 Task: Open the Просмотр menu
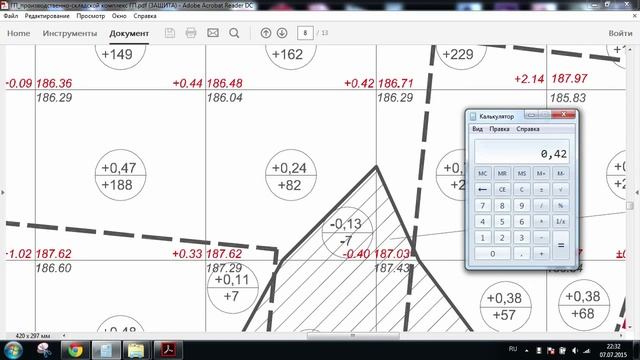pyautogui.click(x=91, y=16)
